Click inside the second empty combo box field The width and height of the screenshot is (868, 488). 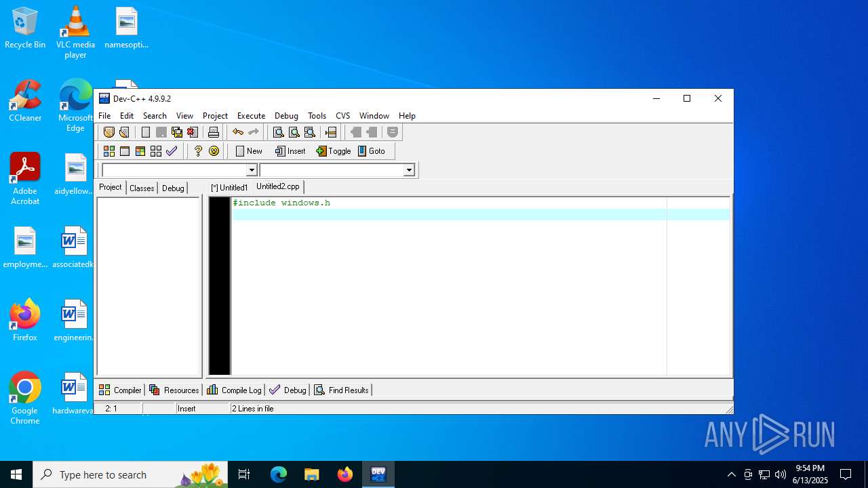(x=332, y=170)
